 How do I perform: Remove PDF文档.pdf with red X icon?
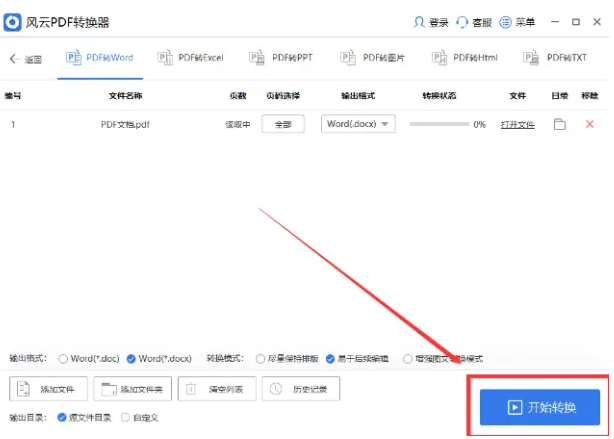(590, 124)
